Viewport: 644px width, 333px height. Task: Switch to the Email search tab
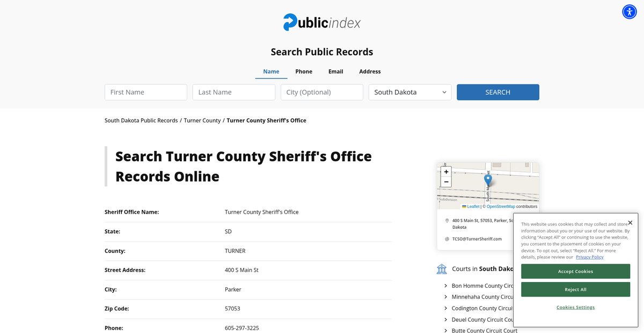[336, 71]
